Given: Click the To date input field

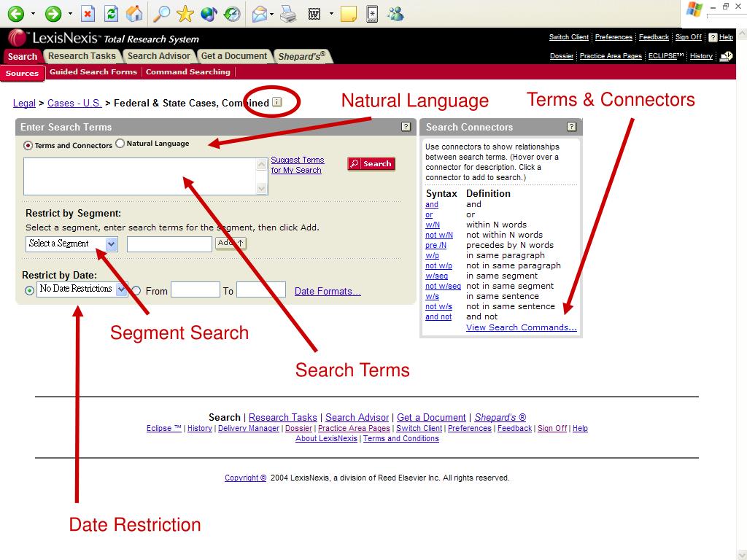Looking at the screenshot, I should point(261,289).
